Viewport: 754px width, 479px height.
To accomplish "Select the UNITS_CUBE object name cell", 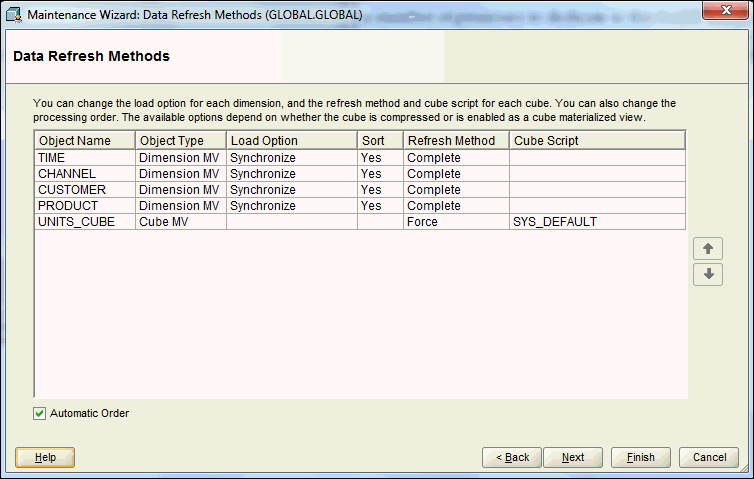I will [x=85, y=222].
